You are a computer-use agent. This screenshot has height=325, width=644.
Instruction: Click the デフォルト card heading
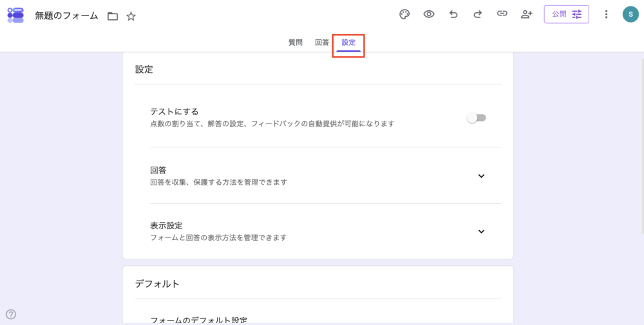tap(157, 284)
